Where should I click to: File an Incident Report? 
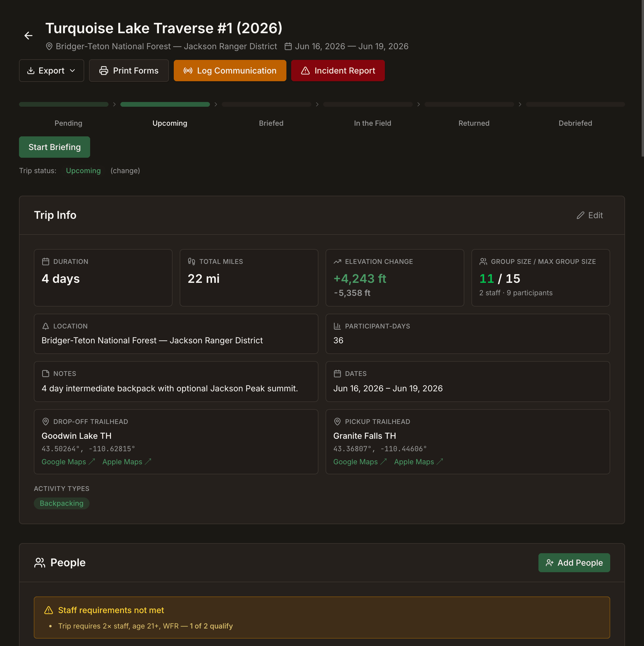coord(338,71)
